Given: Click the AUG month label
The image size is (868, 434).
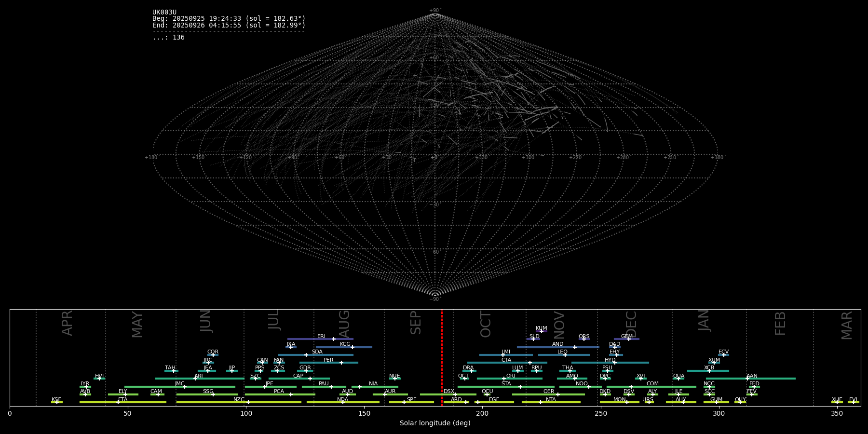Looking at the screenshot, I should pyautogui.click(x=344, y=324).
